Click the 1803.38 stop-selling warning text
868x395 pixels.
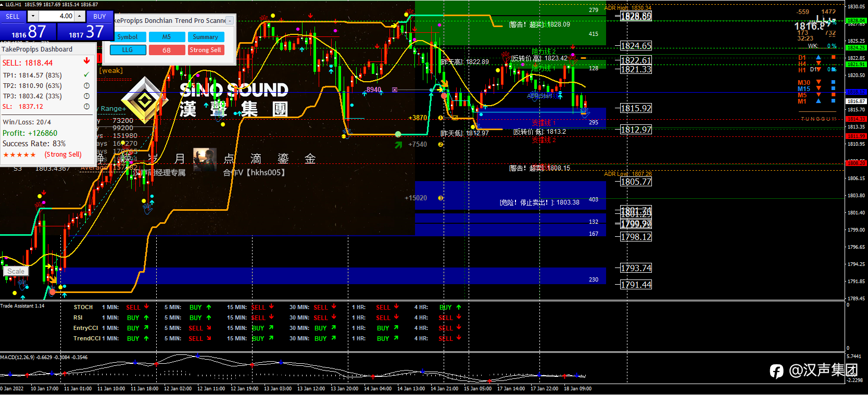(539, 202)
